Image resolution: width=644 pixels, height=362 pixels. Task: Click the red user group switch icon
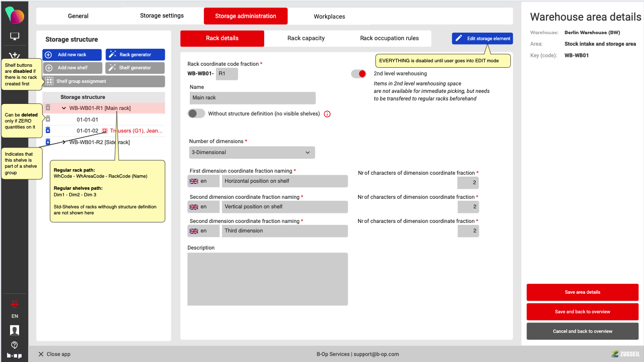15,303
